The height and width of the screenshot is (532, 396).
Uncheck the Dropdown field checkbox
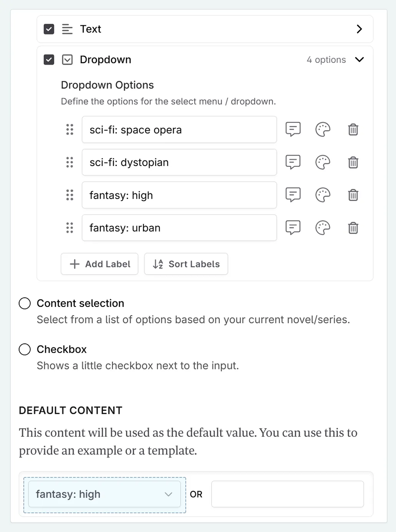[x=48, y=60]
